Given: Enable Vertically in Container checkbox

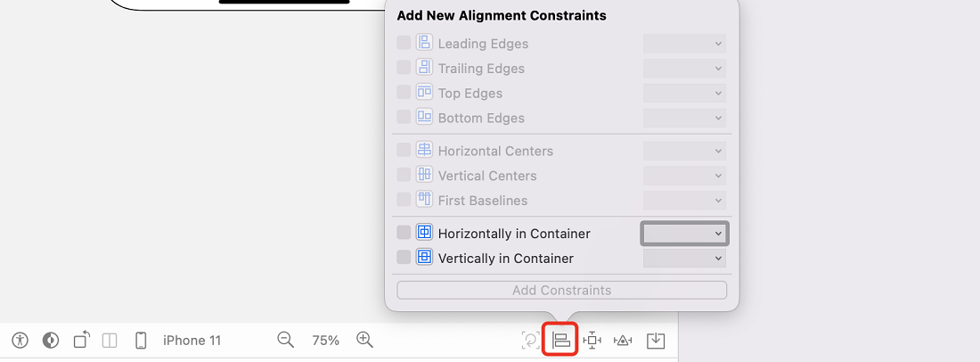Looking at the screenshot, I should [404, 257].
